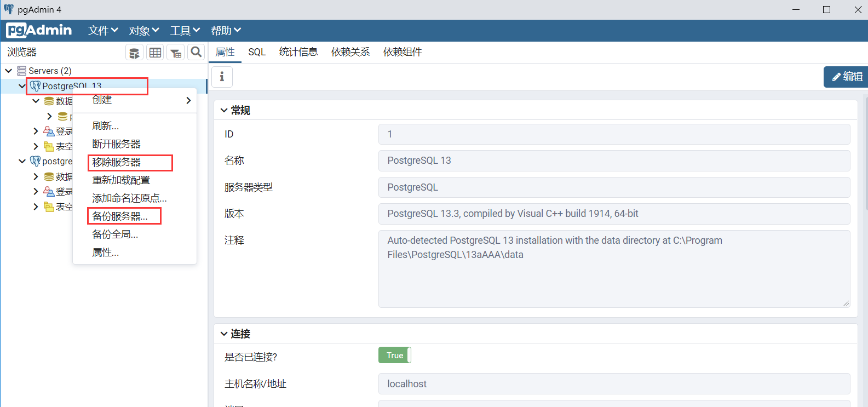Screen dimensions: 868x407
Task: Click the Filtered Rows toolbar icon
Action: (176, 53)
